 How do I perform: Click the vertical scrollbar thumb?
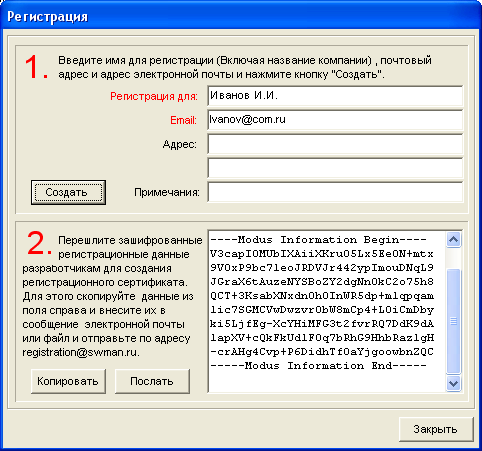[x=453, y=321]
